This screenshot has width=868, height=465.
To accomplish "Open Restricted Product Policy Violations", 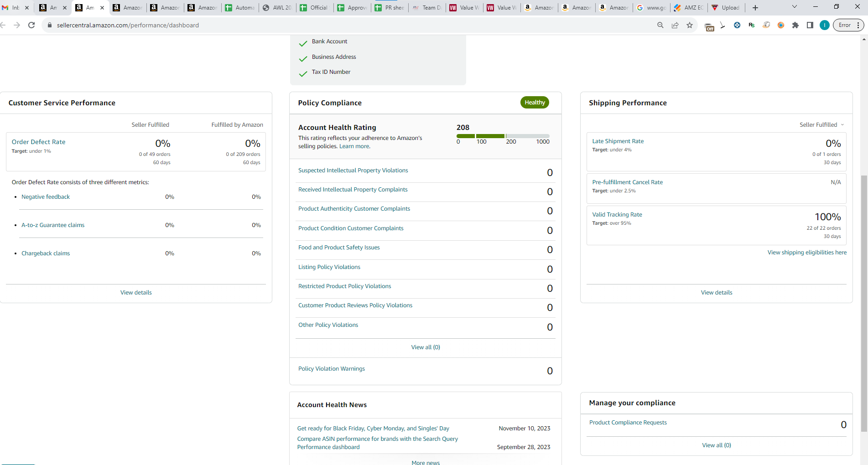I will pos(344,286).
